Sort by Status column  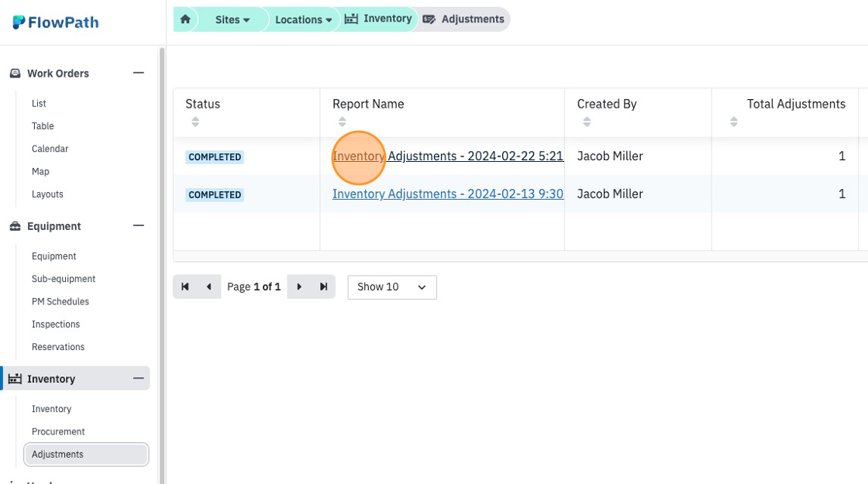[x=195, y=122]
